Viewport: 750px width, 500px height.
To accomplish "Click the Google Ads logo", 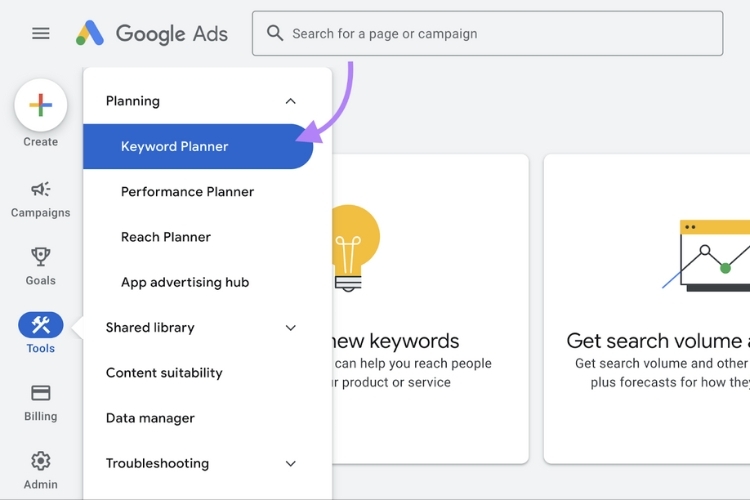I will (152, 33).
